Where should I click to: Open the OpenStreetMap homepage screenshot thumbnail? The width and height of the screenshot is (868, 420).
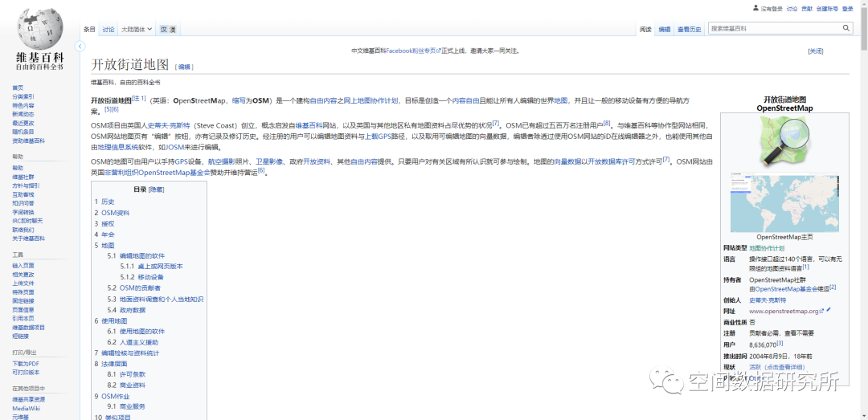tap(784, 202)
